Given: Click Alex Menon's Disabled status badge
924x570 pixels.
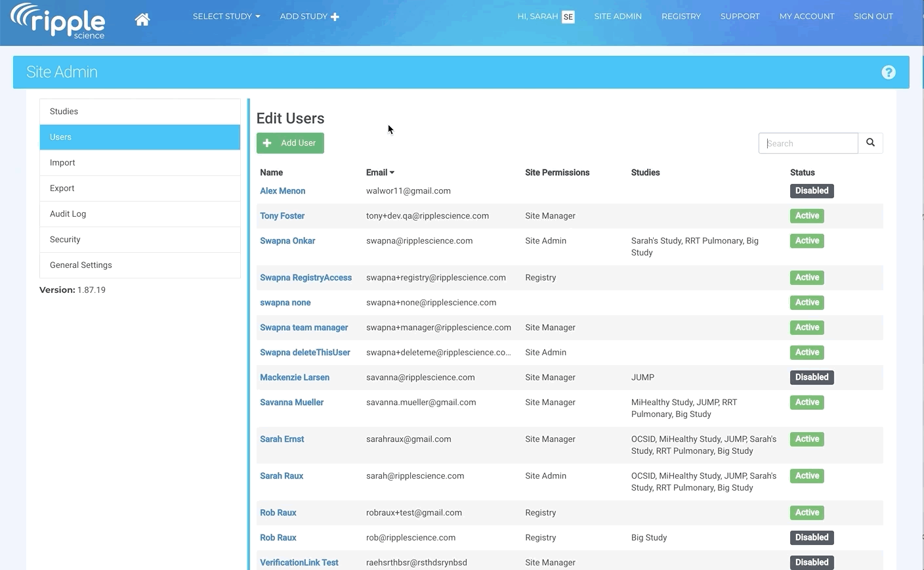Looking at the screenshot, I should click(811, 191).
